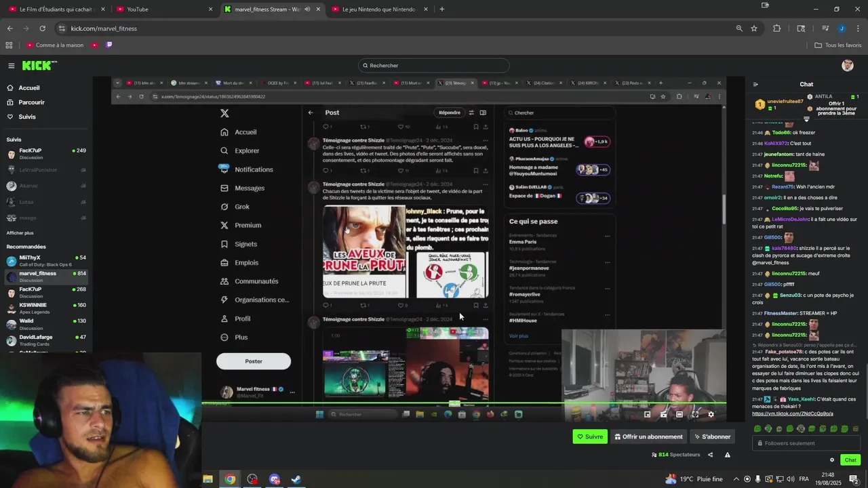Open chat settings gear beside Chat button

pyautogui.click(x=832, y=460)
